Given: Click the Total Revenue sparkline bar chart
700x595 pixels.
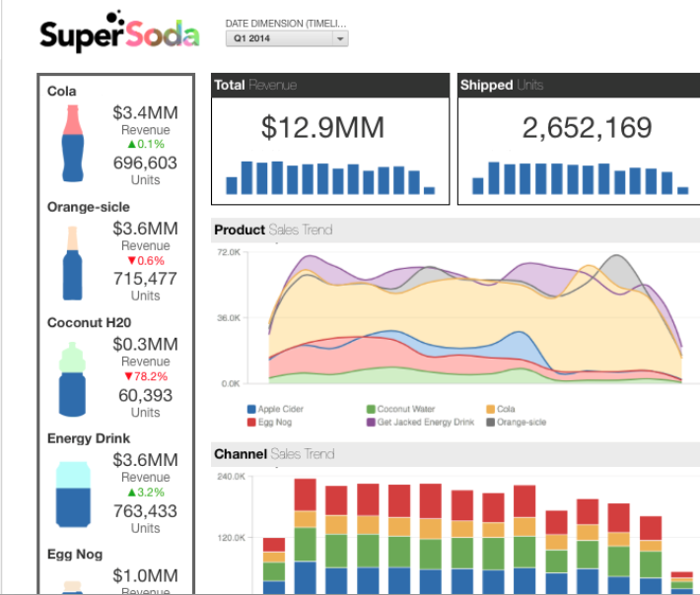Looking at the screenshot, I should [x=330, y=177].
